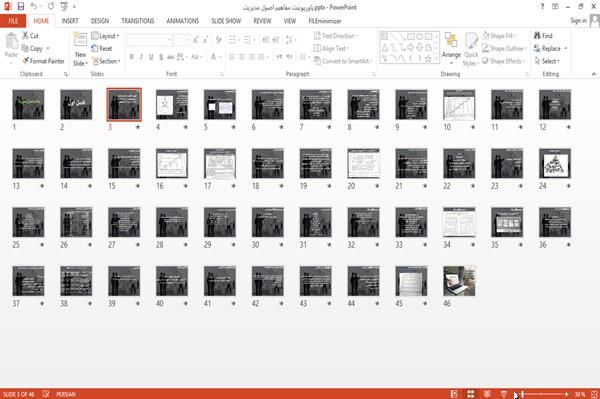Go to the SLIDE SHOW tab

[226, 21]
